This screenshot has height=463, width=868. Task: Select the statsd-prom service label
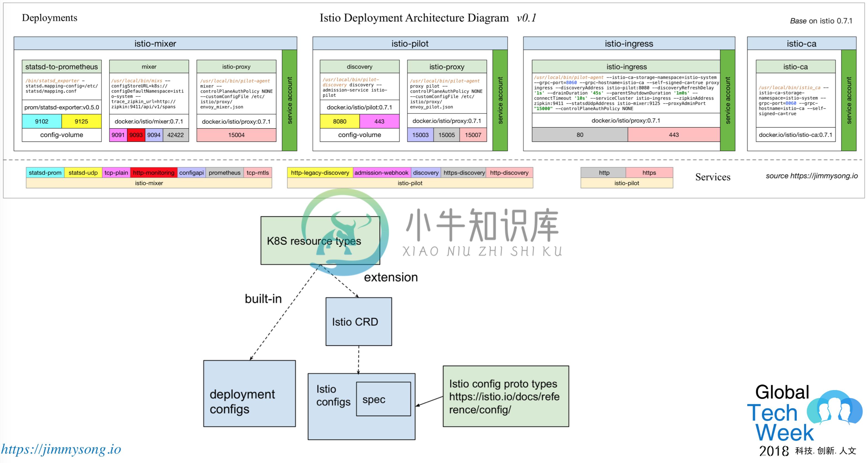tap(45, 173)
